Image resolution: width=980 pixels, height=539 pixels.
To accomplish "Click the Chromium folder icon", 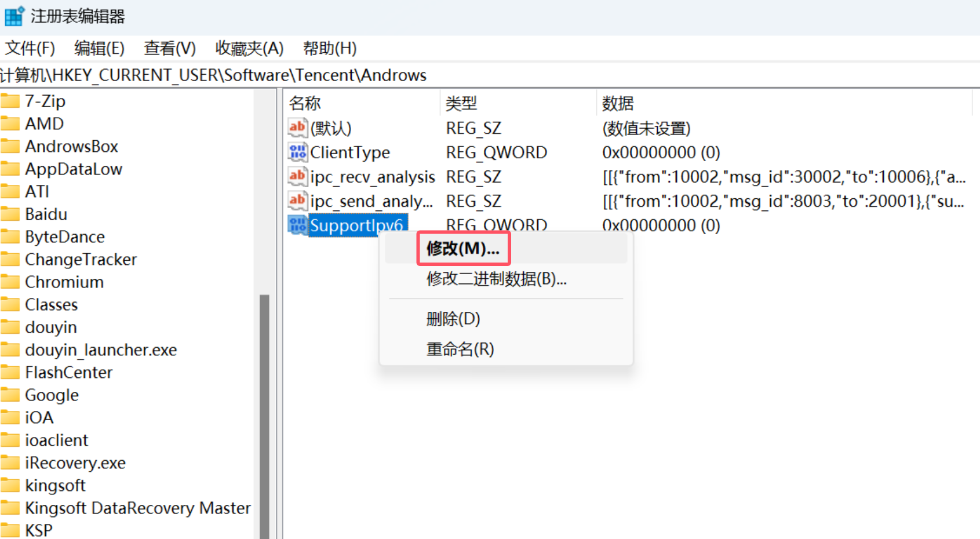I will click(x=10, y=282).
